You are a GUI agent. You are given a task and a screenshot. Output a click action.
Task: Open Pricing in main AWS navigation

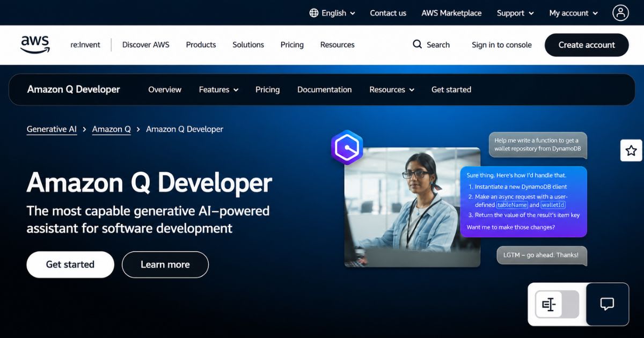[x=292, y=45]
